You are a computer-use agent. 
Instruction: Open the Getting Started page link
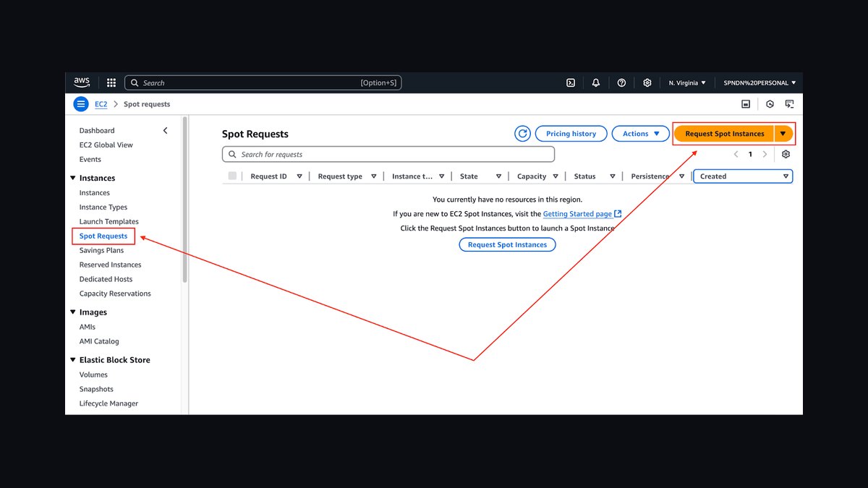click(x=577, y=214)
